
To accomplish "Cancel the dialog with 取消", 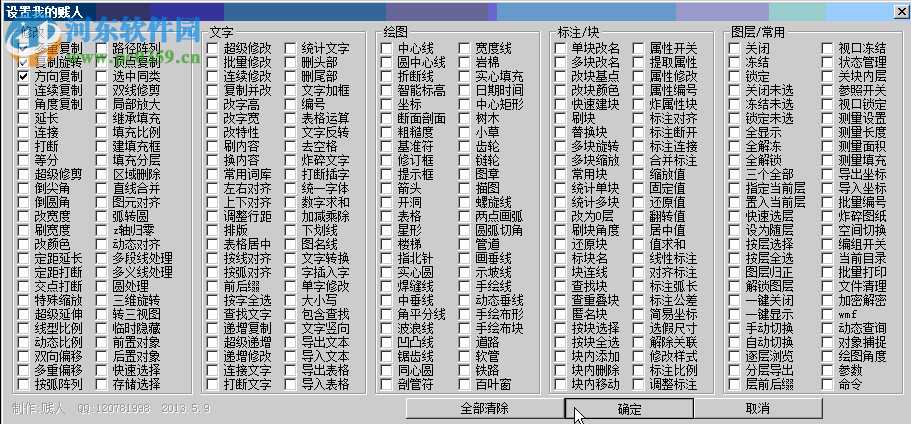I will coord(758,408).
